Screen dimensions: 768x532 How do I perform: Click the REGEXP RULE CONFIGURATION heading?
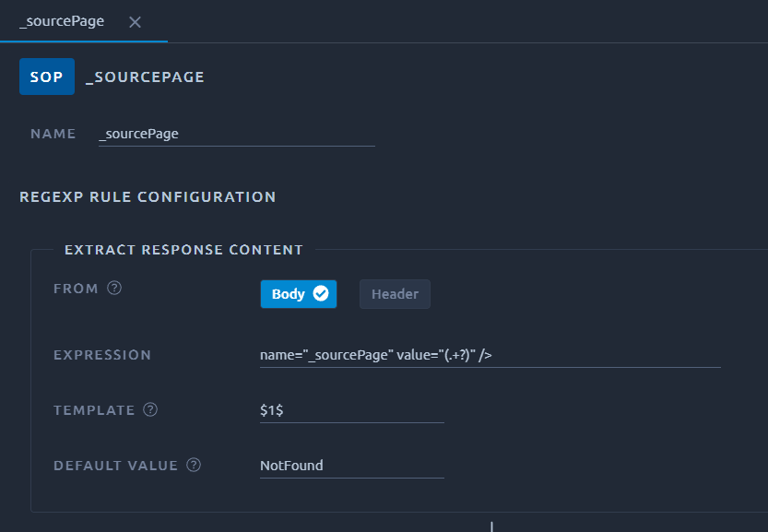point(148,197)
